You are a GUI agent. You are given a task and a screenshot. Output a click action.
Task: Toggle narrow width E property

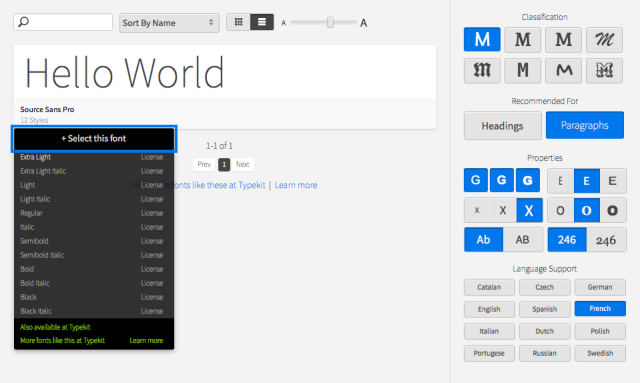tap(560, 181)
